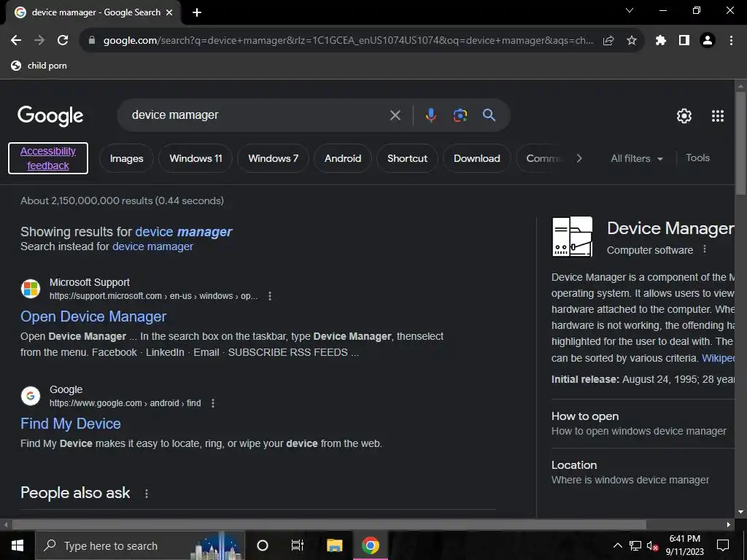Viewport: 747px width, 560px height.
Task: Open more options next to Computer software
Action: click(705, 249)
